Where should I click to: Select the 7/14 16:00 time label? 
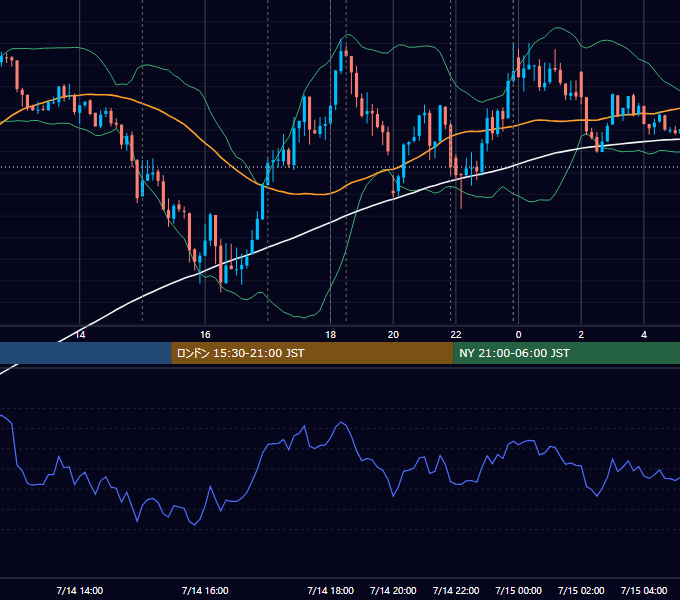[x=205, y=590]
